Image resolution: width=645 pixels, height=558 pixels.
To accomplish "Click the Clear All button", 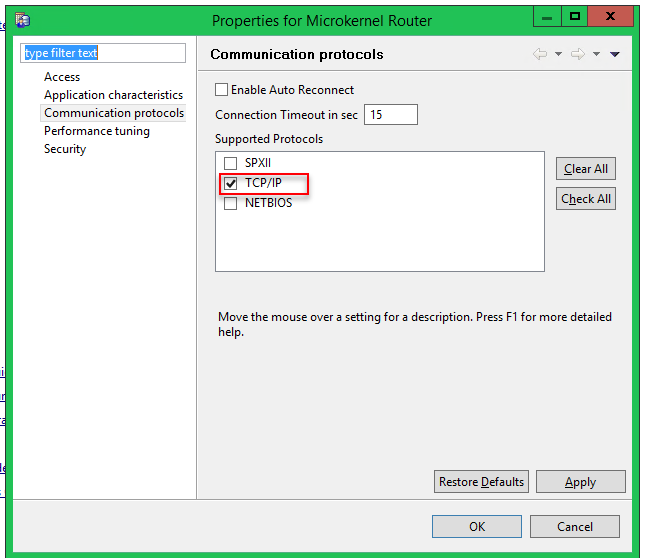I will pyautogui.click(x=586, y=169).
